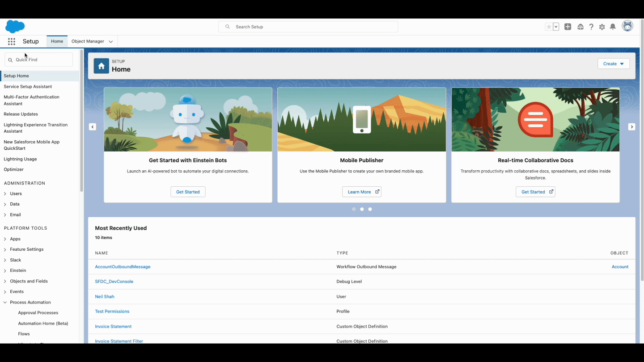Viewport: 644px width, 362px height.
Task: Open the Global Actions plus icon
Action: [568, 26]
